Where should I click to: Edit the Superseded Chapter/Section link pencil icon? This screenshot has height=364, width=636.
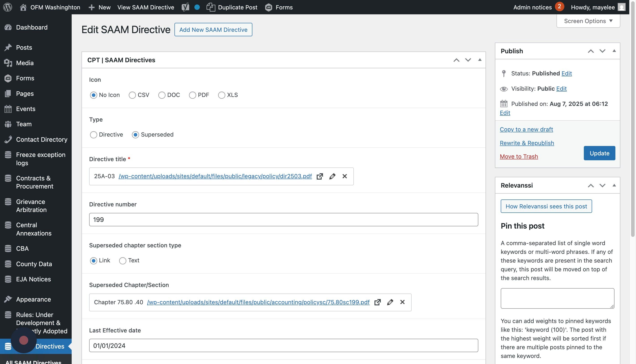pyautogui.click(x=390, y=302)
